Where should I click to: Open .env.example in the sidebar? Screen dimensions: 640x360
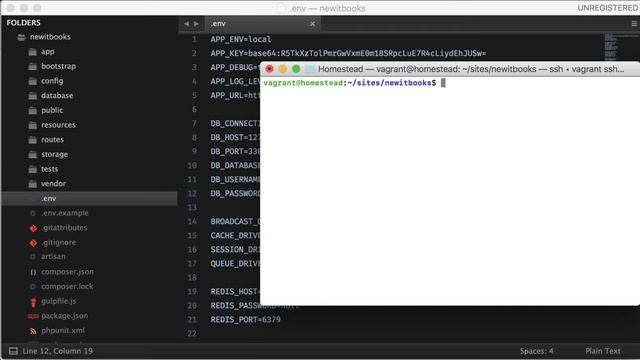tap(64, 213)
